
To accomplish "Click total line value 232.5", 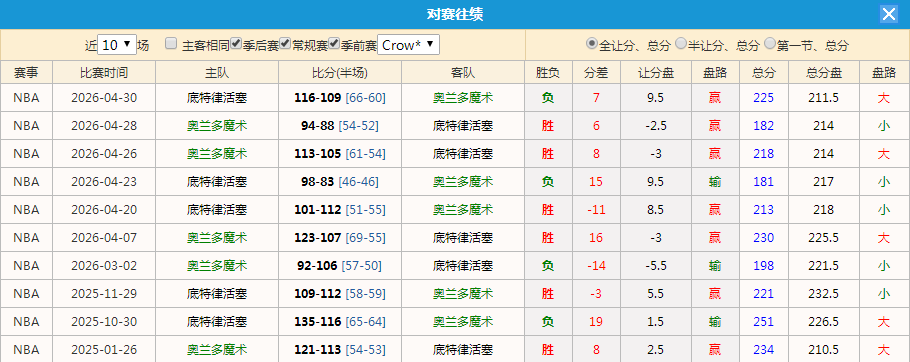I will click(824, 294).
